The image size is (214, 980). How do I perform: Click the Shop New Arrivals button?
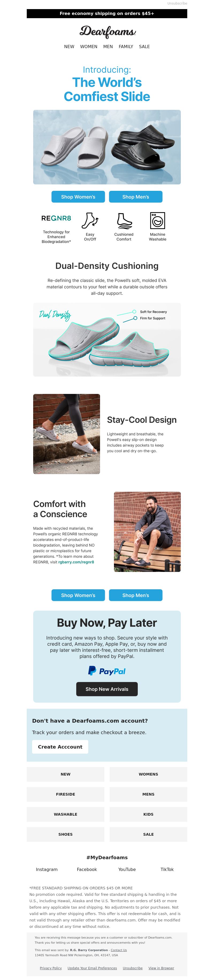click(x=107, y=689)
